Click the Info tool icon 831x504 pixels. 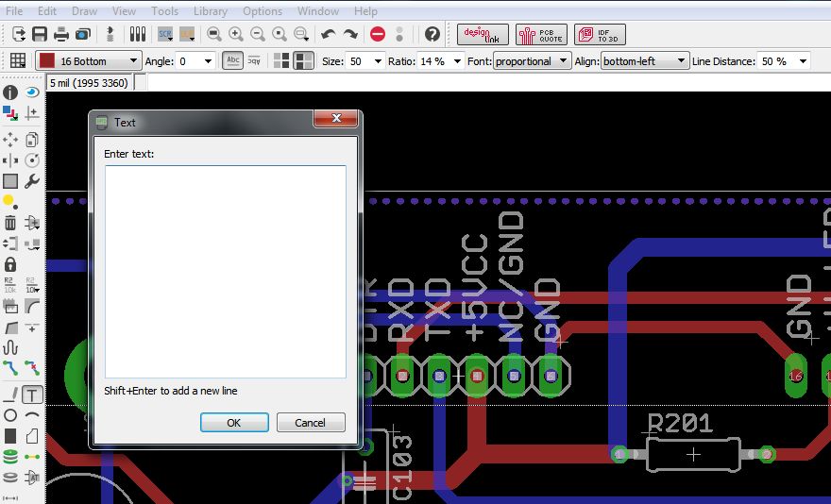click(x=10, y=92)
